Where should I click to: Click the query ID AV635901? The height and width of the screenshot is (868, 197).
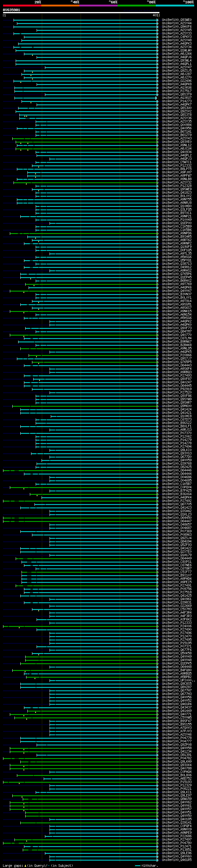point(11,10)
